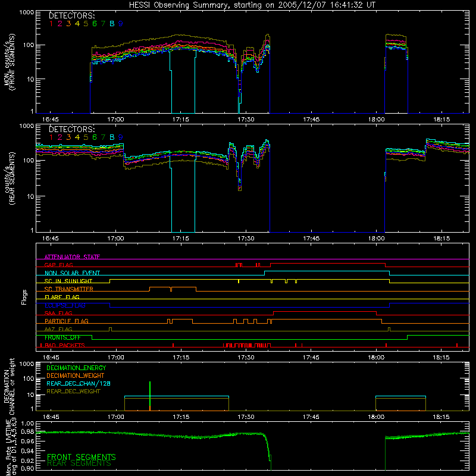The image size is (476, 476).
Task: Click the DECIMATION_ENERGY legend entry
Action: tap(76, 368)
